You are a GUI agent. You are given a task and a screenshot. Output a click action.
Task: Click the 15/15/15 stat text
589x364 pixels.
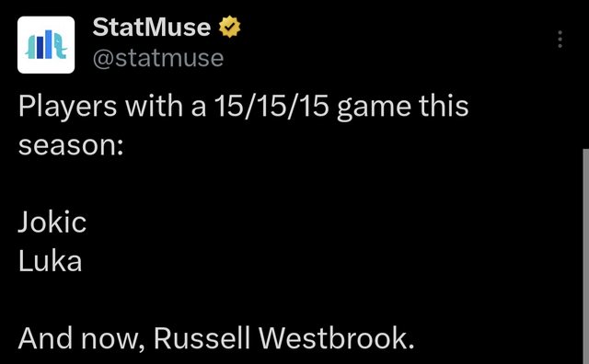[x=271, y=107]
